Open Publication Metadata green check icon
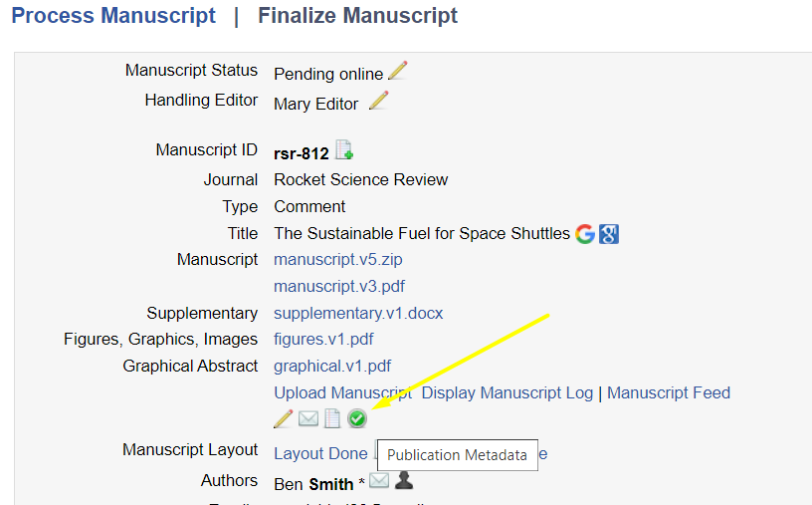 356,419
